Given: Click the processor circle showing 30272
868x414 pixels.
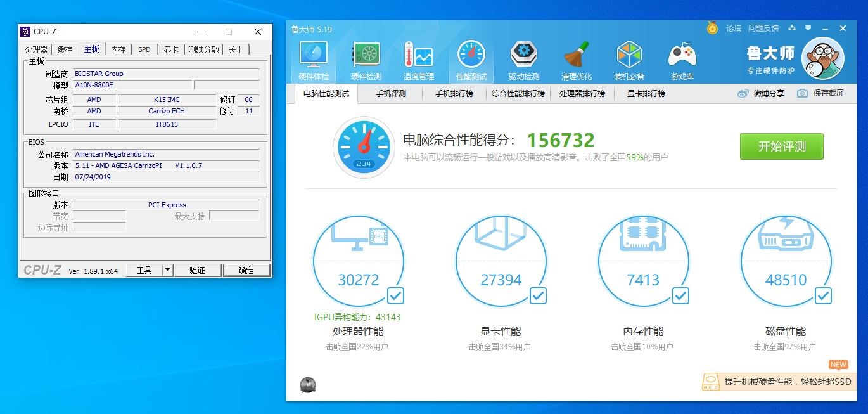Looking at the screenshot, I should point(359,261).
